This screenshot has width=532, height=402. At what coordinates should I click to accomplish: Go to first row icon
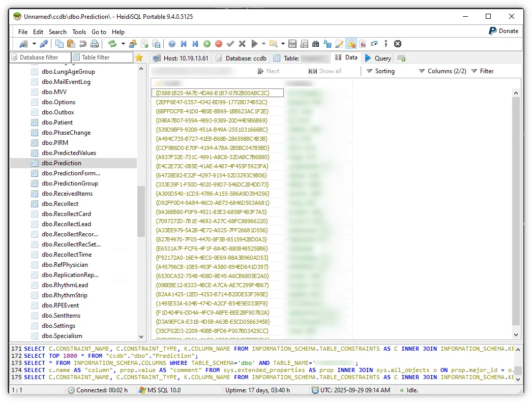184,44
